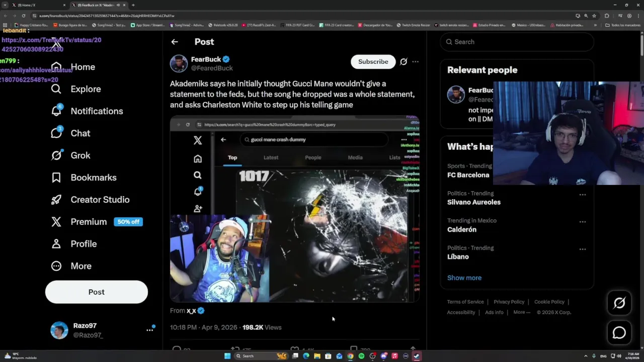The width and height of the screenshot is (644, 362).
Task: Open Grok in X sidebar
Action: [71, 155]
